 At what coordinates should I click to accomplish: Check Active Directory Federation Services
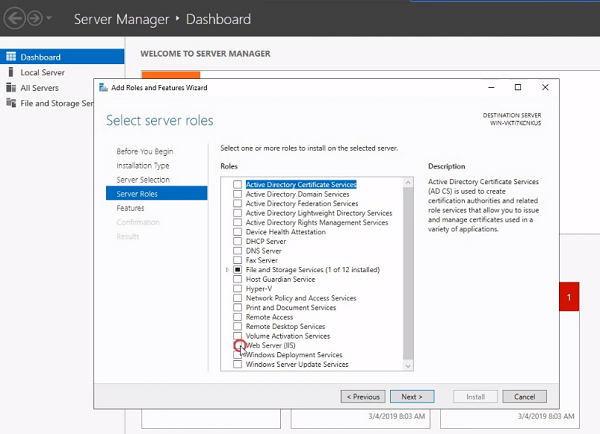click(237, 203)
